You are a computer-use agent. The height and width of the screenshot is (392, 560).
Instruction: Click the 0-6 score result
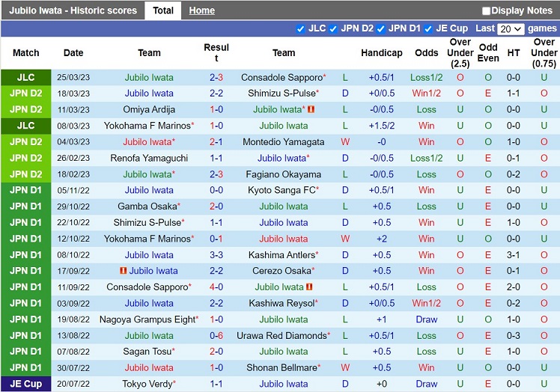click(x=216, y=336)
